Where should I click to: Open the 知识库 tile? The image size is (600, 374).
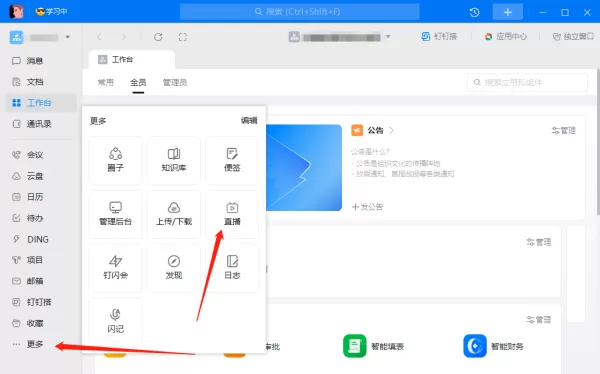point(174,160)
